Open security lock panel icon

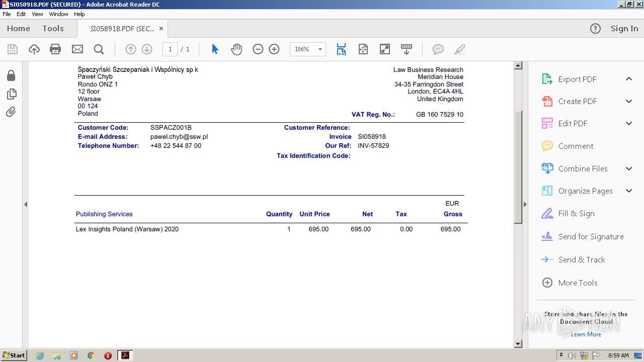[x=11, y=75]
